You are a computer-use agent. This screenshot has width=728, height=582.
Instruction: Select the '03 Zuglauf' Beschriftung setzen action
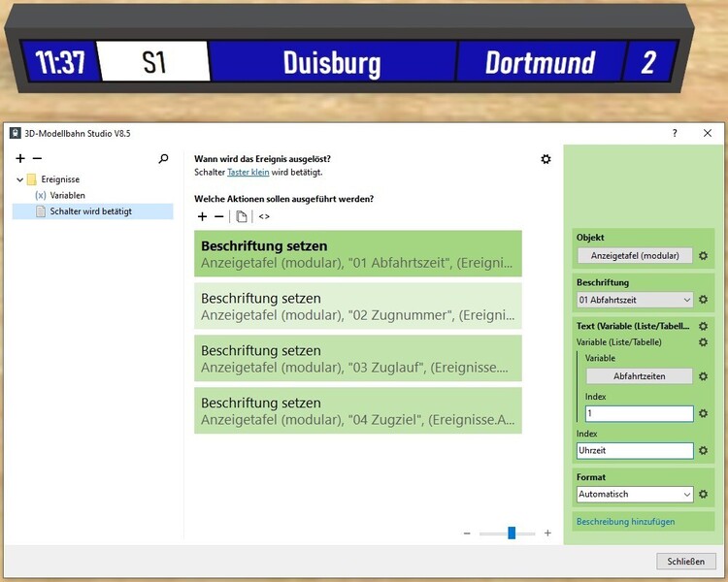358,358
